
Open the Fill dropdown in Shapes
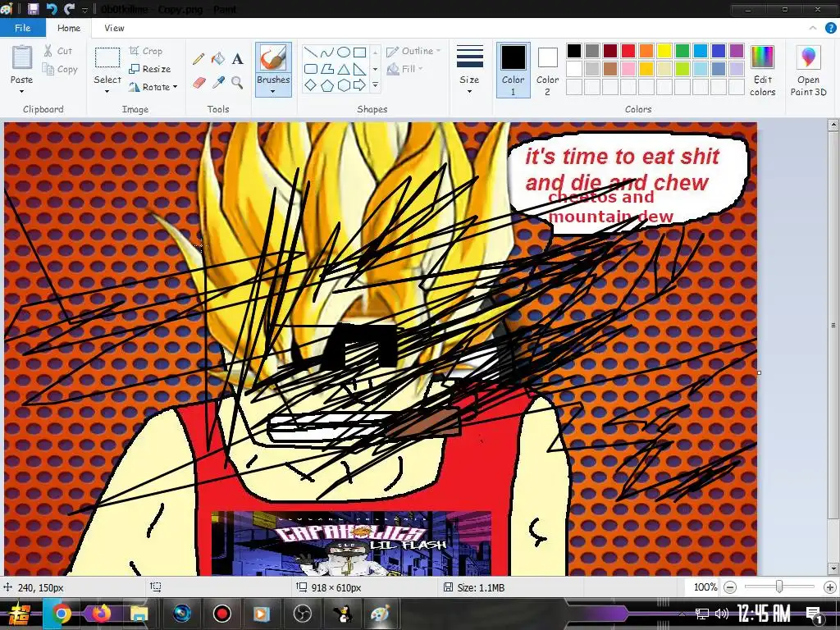click(x=405, y=69)
